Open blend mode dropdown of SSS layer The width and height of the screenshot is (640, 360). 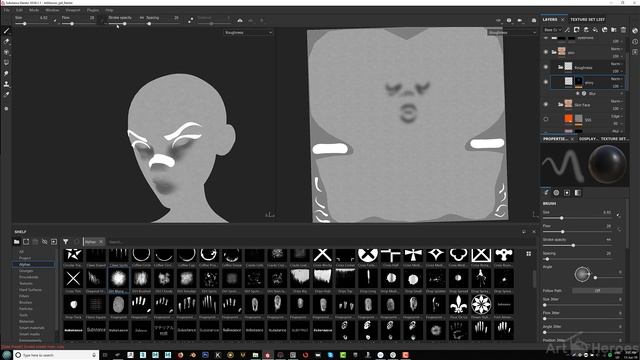616,116
